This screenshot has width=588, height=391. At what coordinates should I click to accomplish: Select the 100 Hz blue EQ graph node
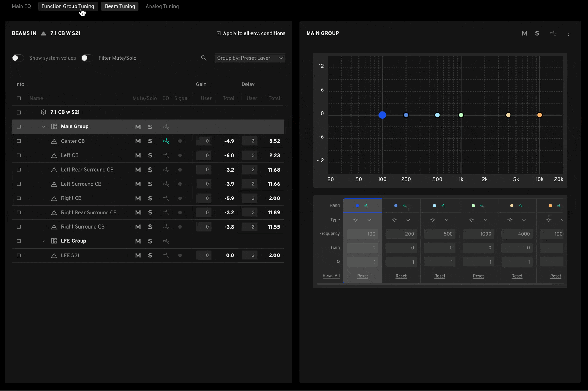click(x=382, y=115)
